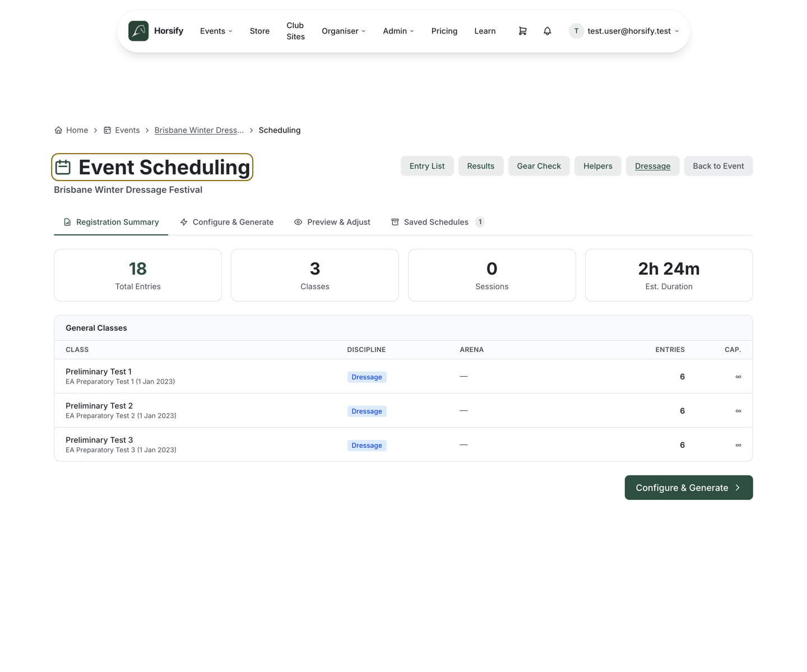807x672 pixels.
Task: Click the ENTRIES column header
Action: pos(670,350)
